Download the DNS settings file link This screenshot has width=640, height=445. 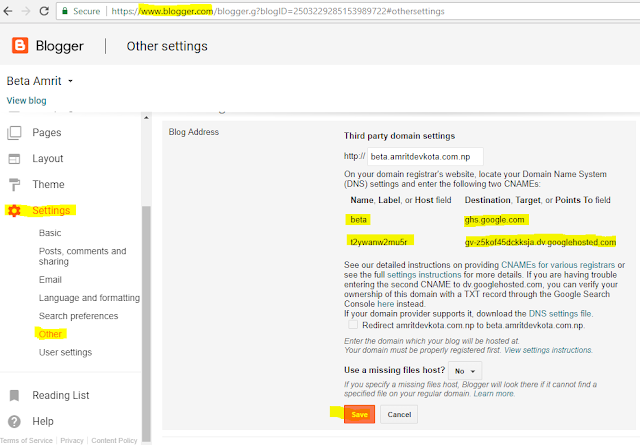point(560,314)
